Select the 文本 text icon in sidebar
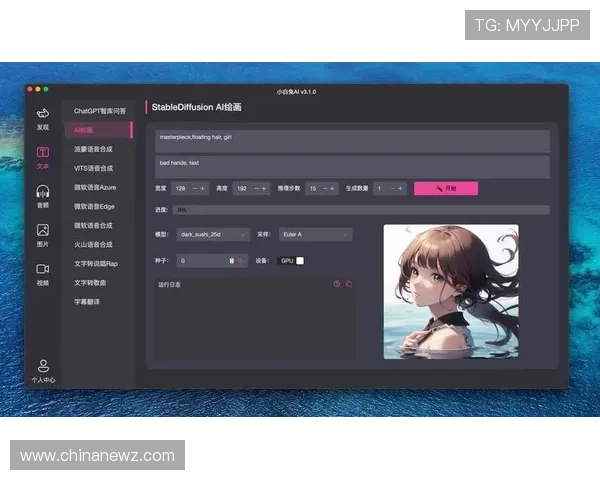Screen dimensions: 600x480 (x=42, y=152)
